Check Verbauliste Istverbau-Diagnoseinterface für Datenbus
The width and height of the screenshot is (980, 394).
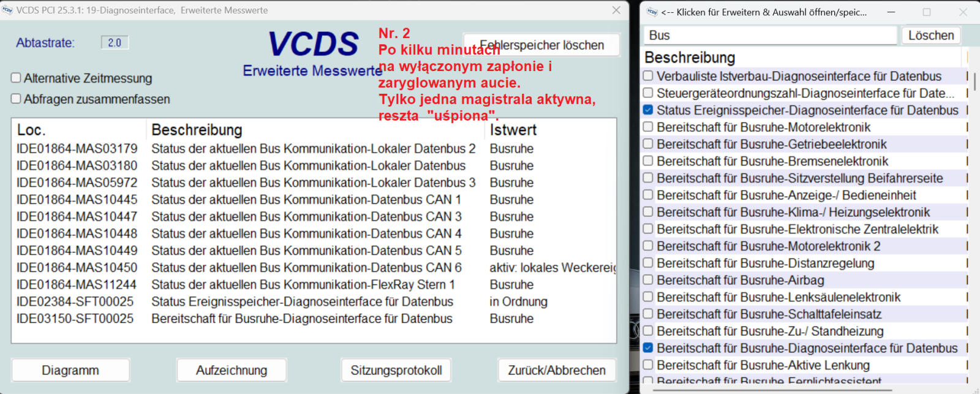click(x=648, y=76)
